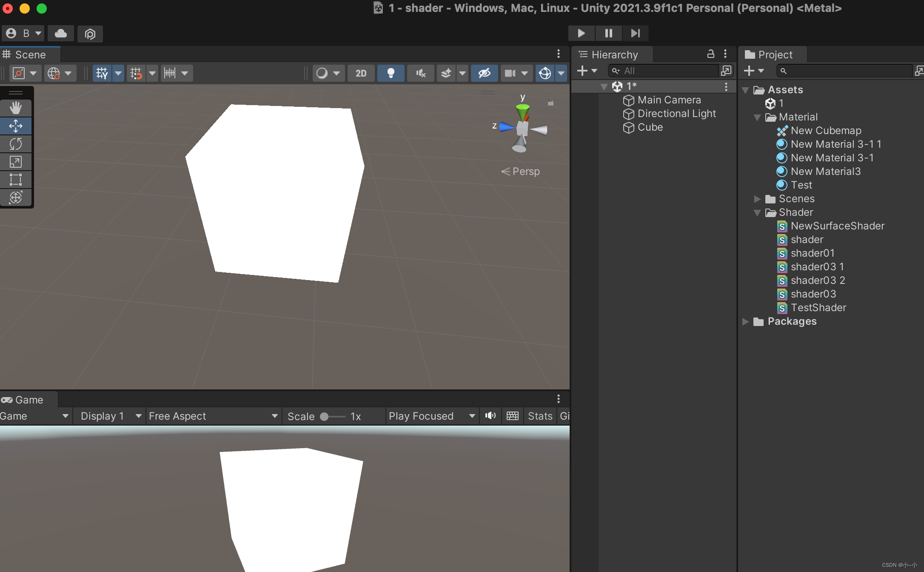Select the Cube object in Hierarchy
Viewport: 924px width, 572px height.
[x=650, y=127]
